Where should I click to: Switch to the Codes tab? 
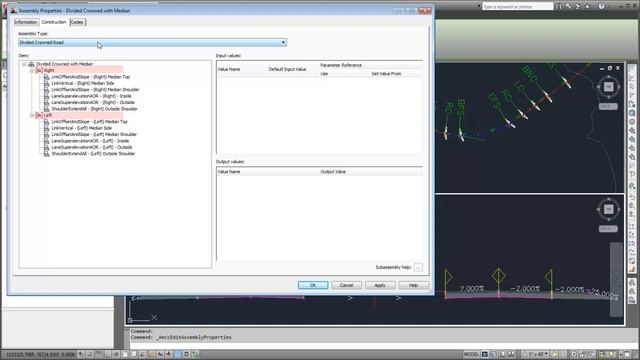[x=77, y=22]
